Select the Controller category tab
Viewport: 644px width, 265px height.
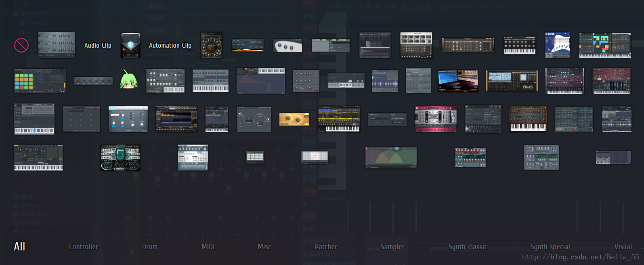[84, 246]
